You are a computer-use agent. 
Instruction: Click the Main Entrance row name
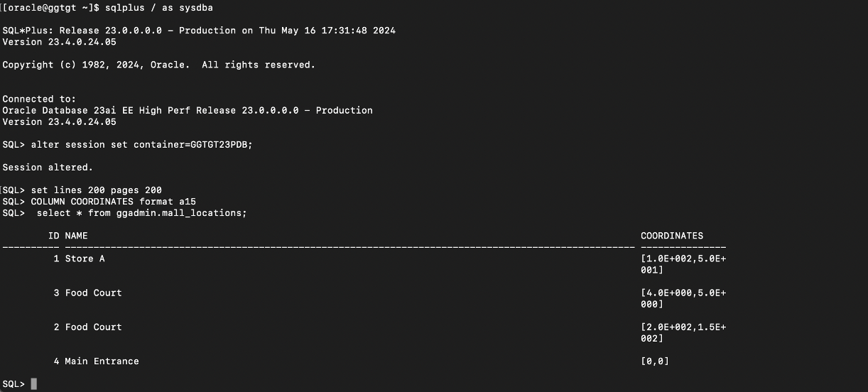[102, 361]
